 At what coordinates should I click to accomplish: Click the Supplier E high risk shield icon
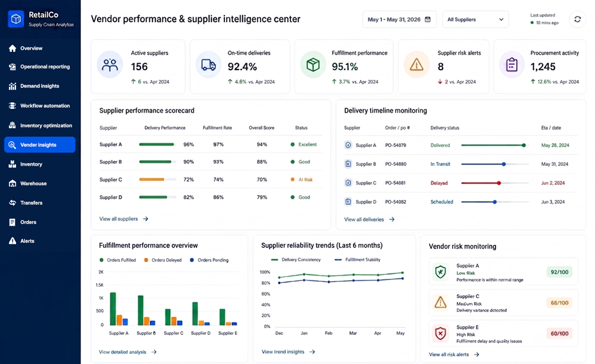point(440,334)
